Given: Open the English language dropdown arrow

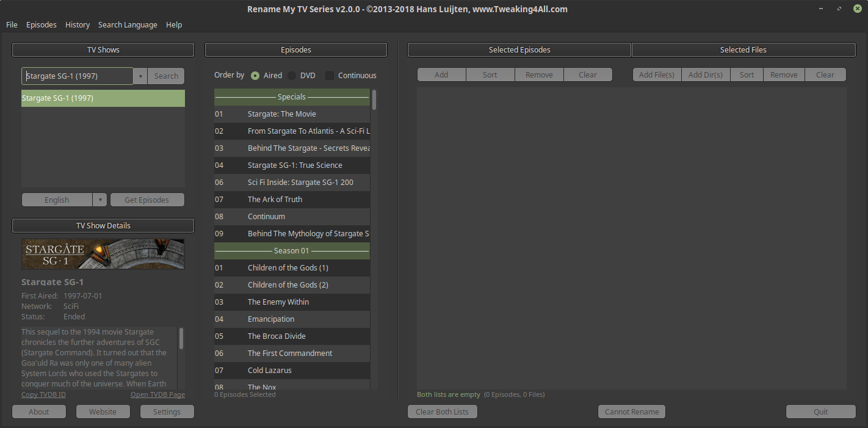Looking at the screenshot, I should point(100,200).
